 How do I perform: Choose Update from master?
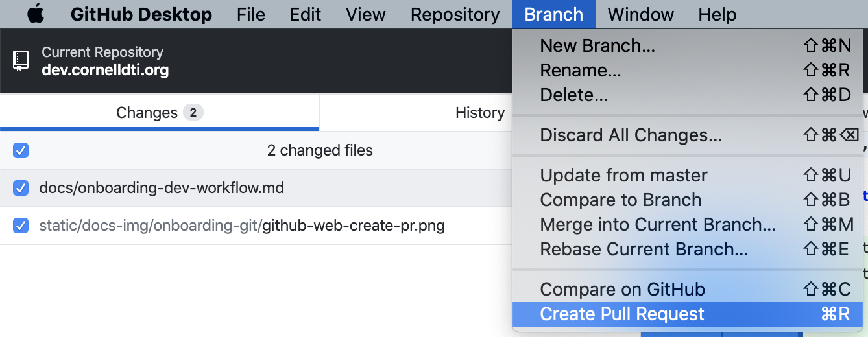pos(688,175)
